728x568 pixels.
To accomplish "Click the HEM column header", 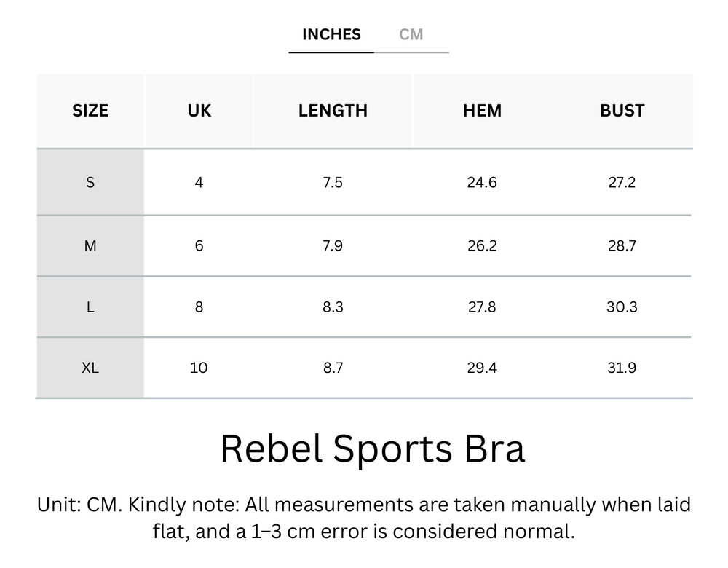I will pos(481,111).
